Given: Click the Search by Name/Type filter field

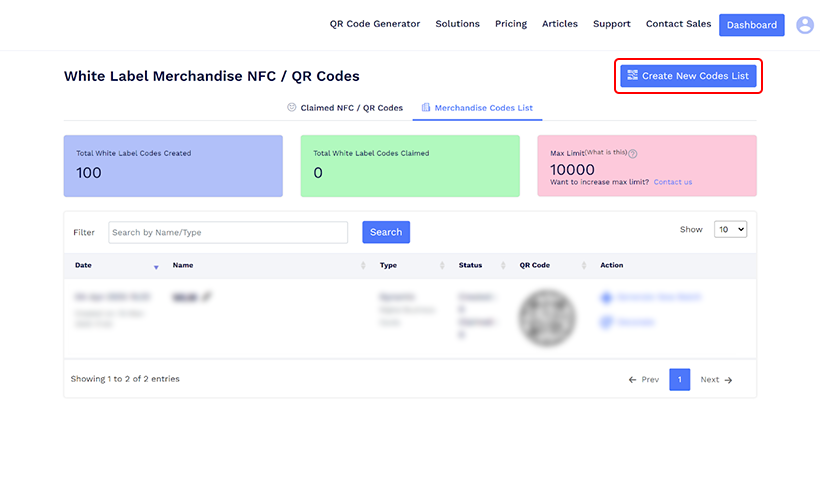Looking at the screenshot, I should [x=228, y=232].
